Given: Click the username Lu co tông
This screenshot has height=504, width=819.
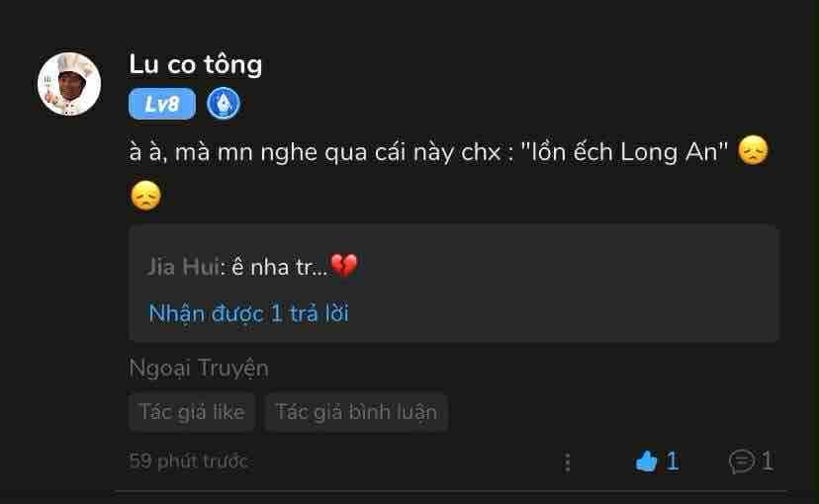Looking at the screenshot, I should (196, 64).
